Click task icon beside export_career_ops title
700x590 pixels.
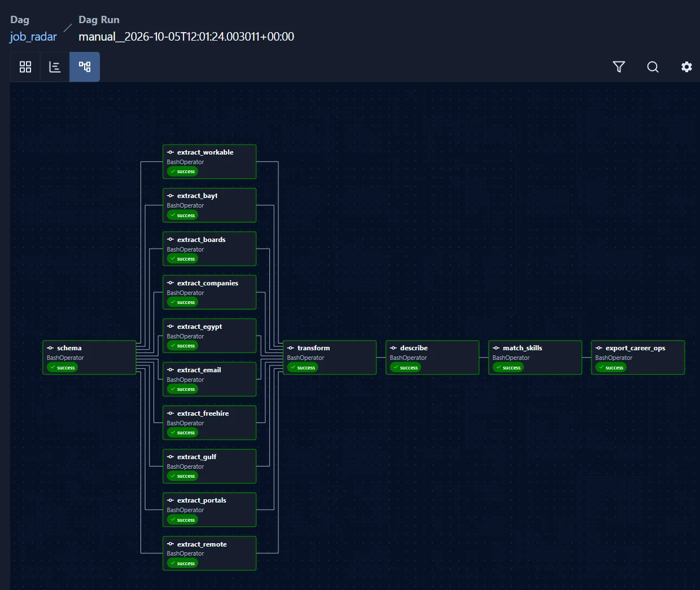tap(599, 348)
